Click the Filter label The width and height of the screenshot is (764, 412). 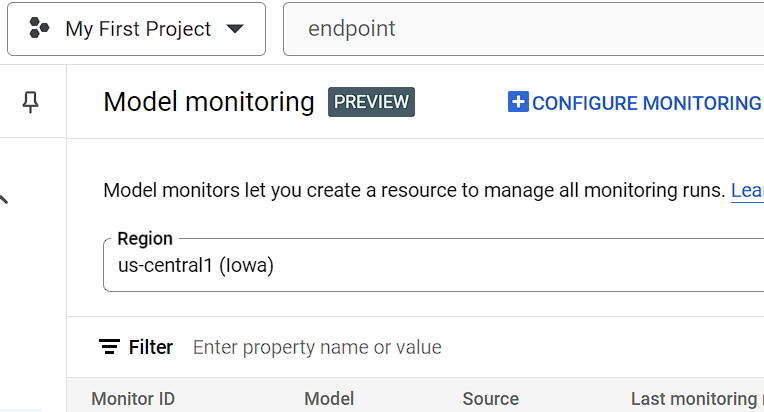pos(151,347)
